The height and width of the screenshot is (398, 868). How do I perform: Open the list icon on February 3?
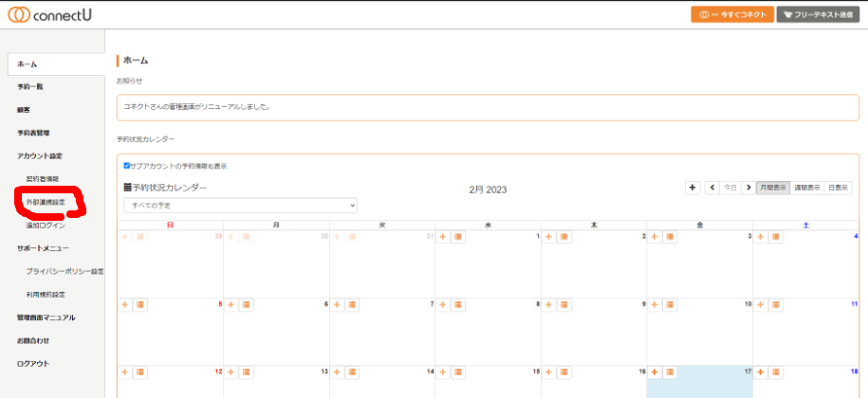click(x=669, y=236)
